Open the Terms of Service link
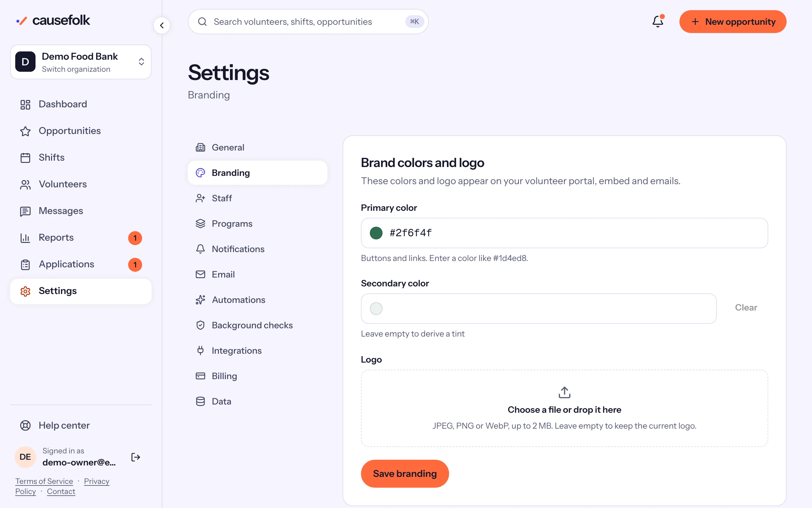The height and width of the screenshot is (508, 812). [x=44, y=481]
